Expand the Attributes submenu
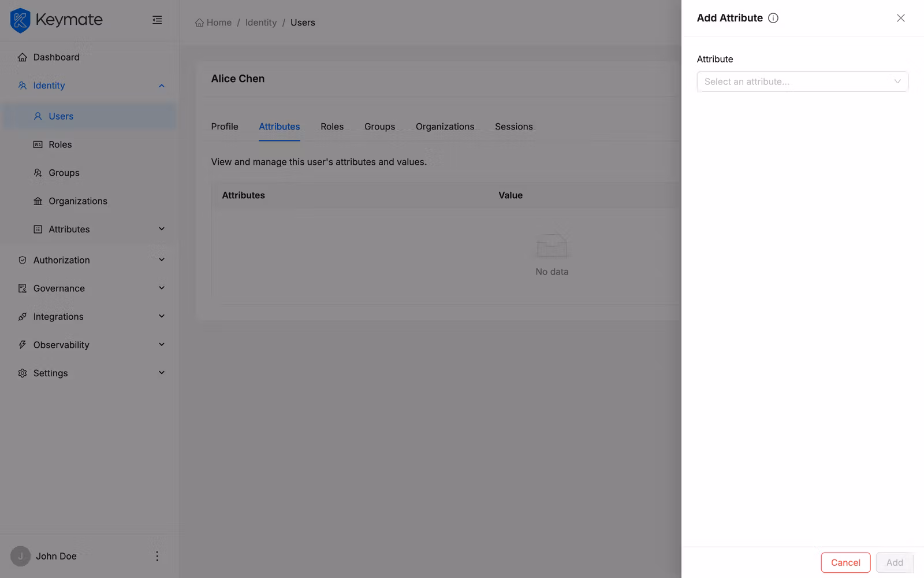Screen dimensions: 924x578 [161, 229]
